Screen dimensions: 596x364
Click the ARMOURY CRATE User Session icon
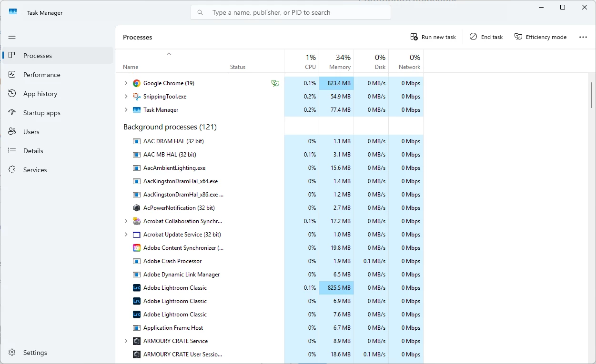137,354
